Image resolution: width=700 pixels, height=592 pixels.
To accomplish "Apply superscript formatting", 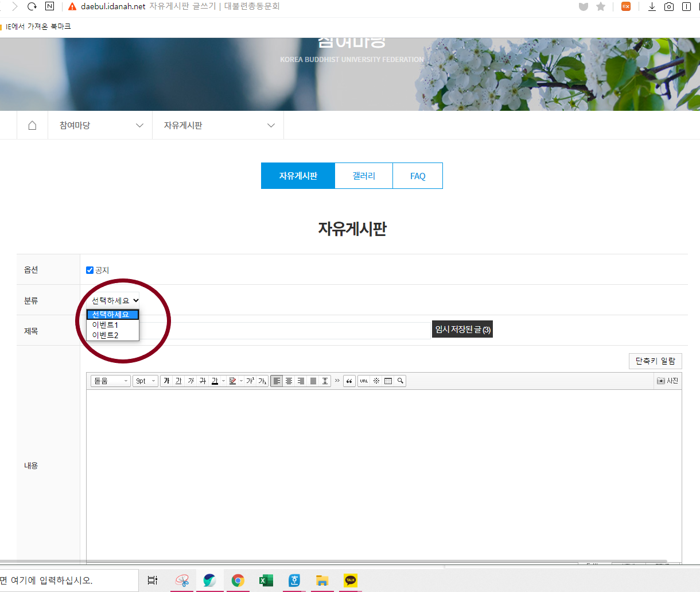I will (250, 381).
